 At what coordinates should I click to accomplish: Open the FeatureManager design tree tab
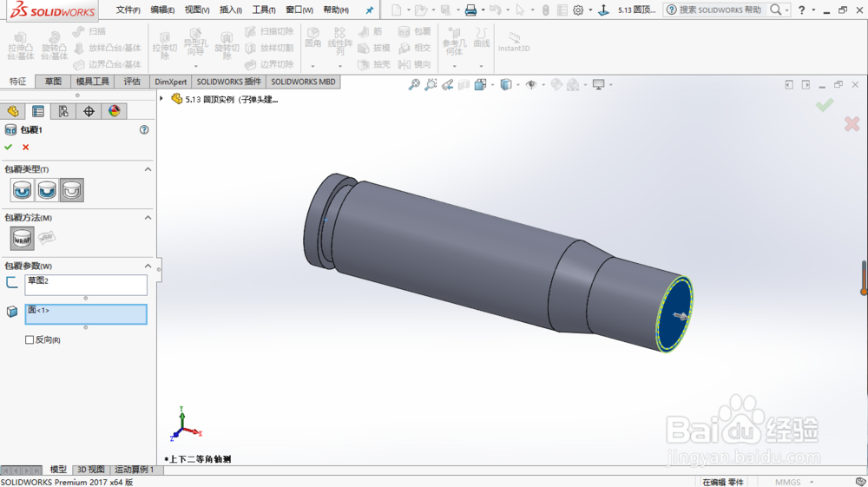13,111
